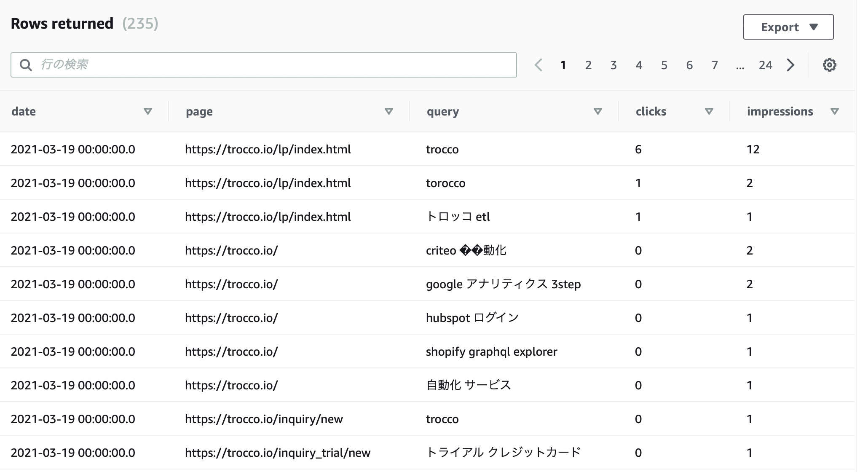Screen dimensions: 868x472
Task: Click query 'trocco' in inquiry/new row
Action: click(x=442, y=419)
